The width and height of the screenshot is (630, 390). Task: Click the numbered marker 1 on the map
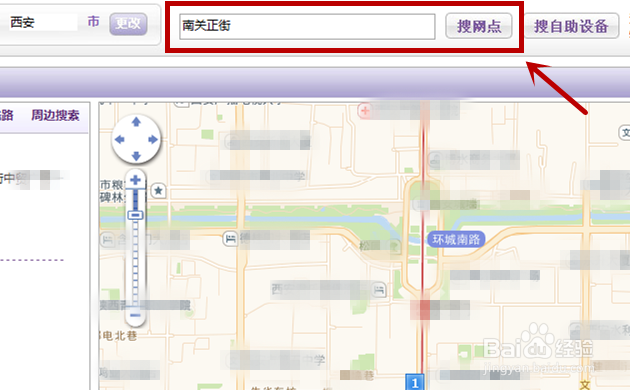[415, 382]
